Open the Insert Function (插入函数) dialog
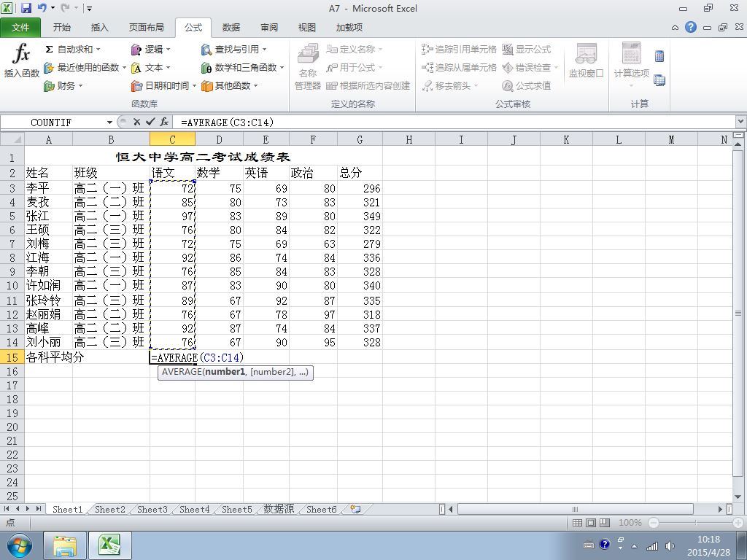The image size is (747, 560). point(21,60)
